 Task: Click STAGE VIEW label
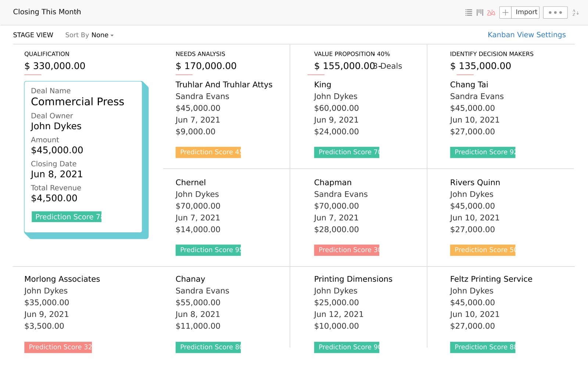point(33,35)
